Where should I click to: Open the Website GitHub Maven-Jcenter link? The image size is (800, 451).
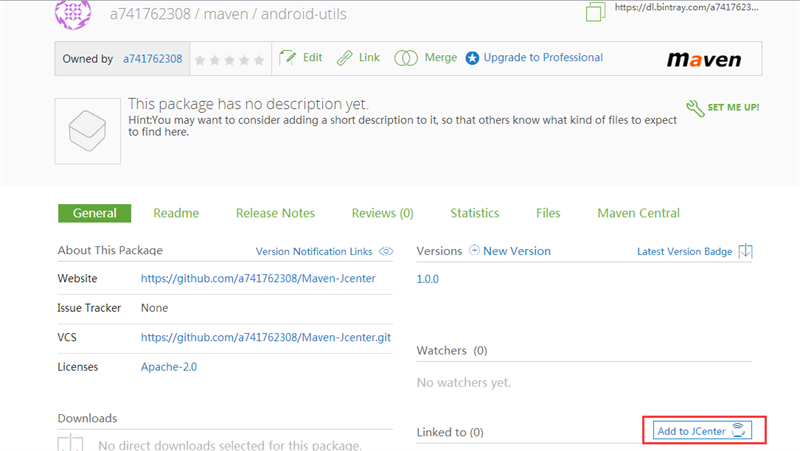pos(258,279)
